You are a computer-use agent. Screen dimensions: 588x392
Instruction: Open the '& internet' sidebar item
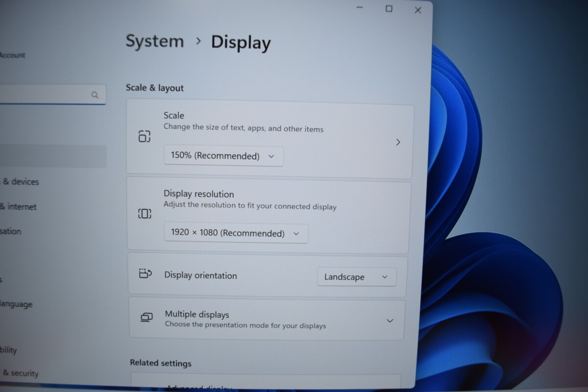point(18,207)
